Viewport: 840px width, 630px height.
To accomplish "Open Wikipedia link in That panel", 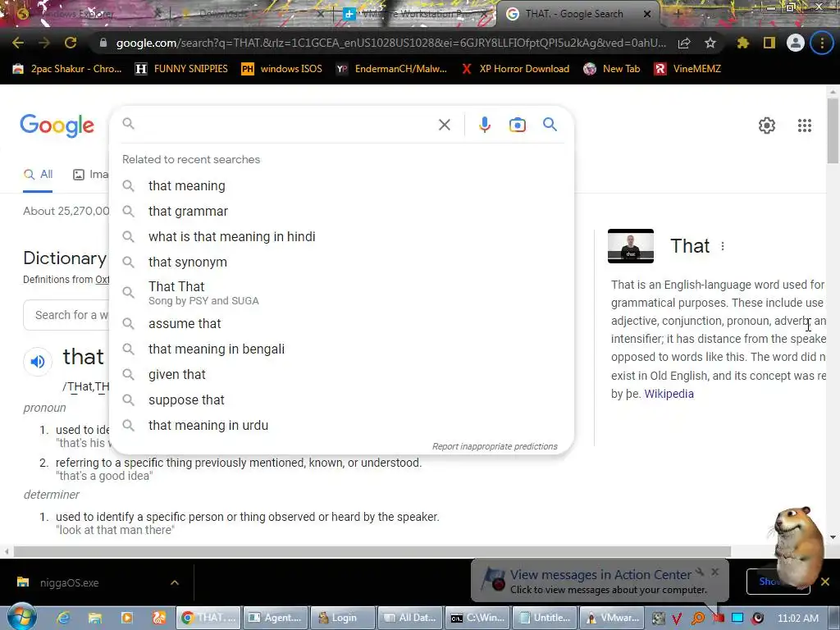I will pyautogui.click(x=669, y=394).
